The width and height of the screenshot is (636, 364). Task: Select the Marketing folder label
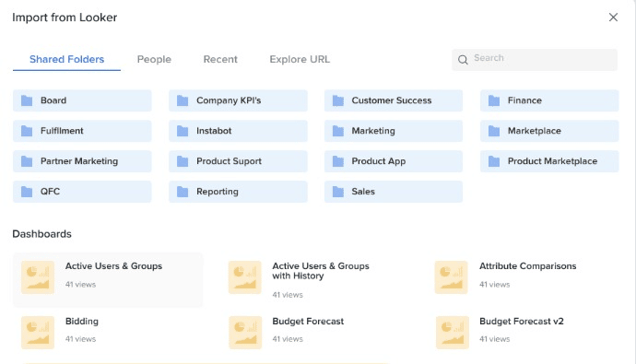coord(373,131)
